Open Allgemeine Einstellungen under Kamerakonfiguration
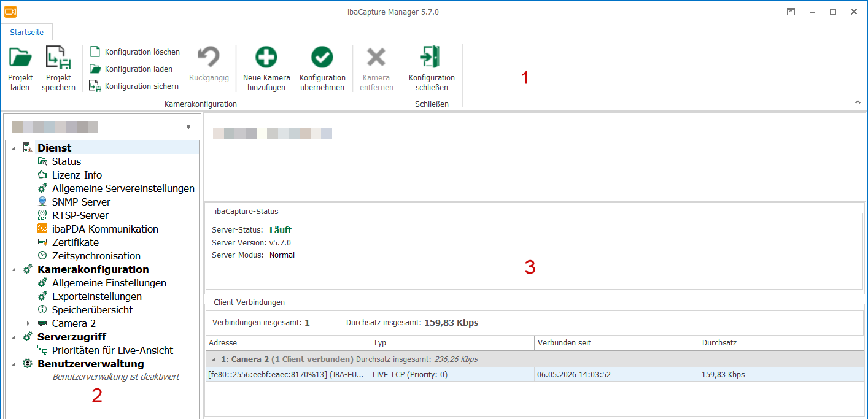868x419 pixels. (x=109, y=283)
